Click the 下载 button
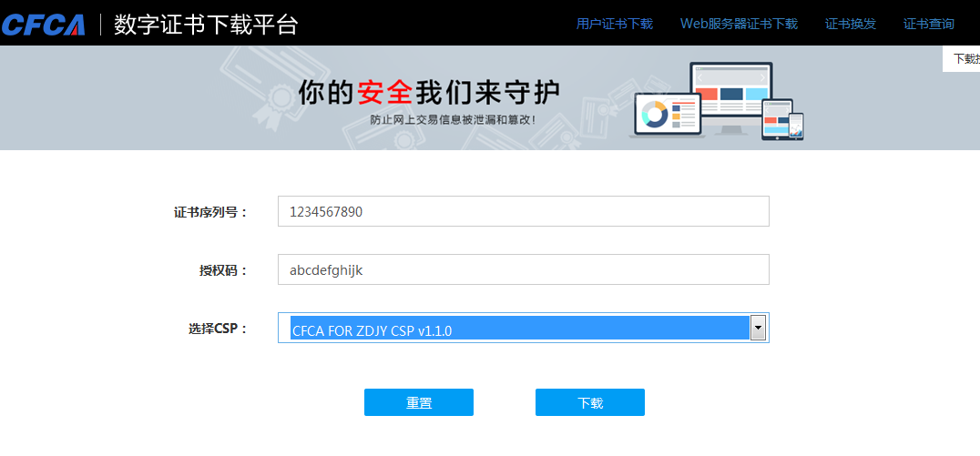 pyautogui.click(x=590, y=402)
